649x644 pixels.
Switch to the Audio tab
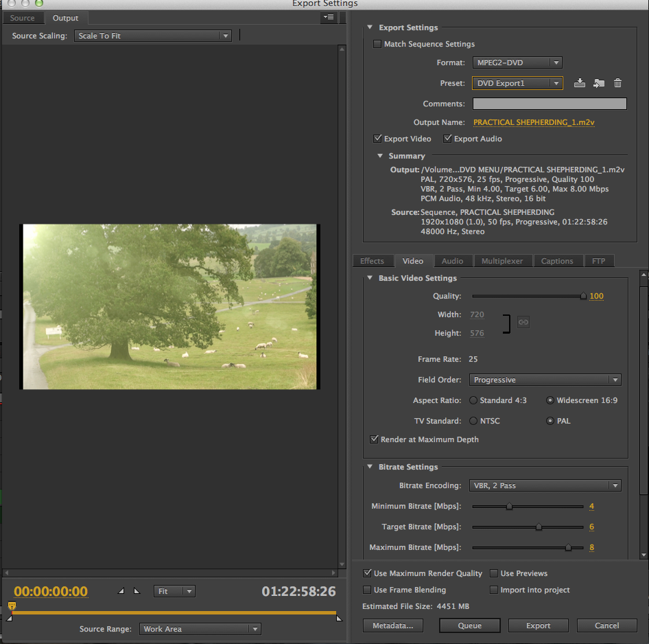tap(452, 261)
